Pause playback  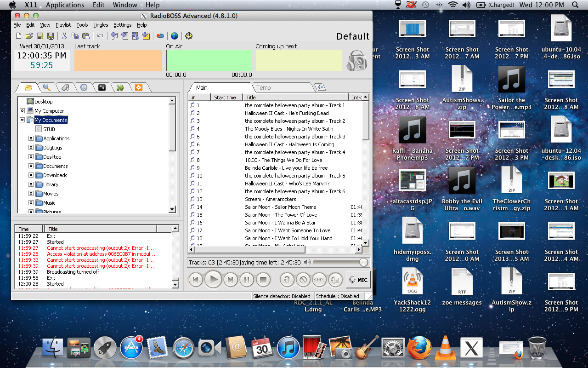tap(247, 279)
